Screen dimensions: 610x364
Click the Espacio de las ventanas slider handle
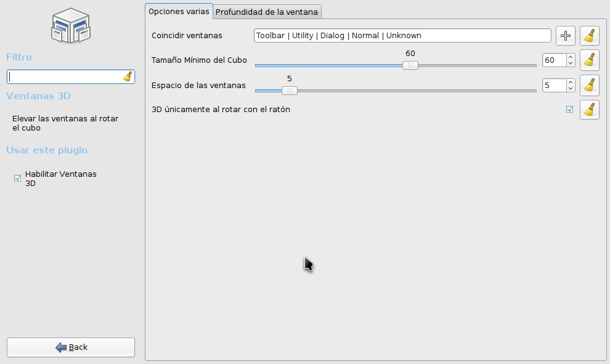pyautogui.click(x=289, y=90)
